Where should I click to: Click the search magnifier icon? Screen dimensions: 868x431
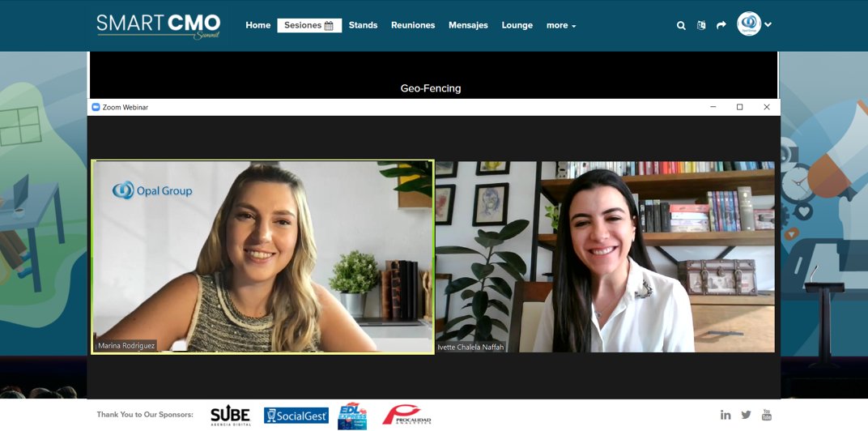(x=681, y=25)
